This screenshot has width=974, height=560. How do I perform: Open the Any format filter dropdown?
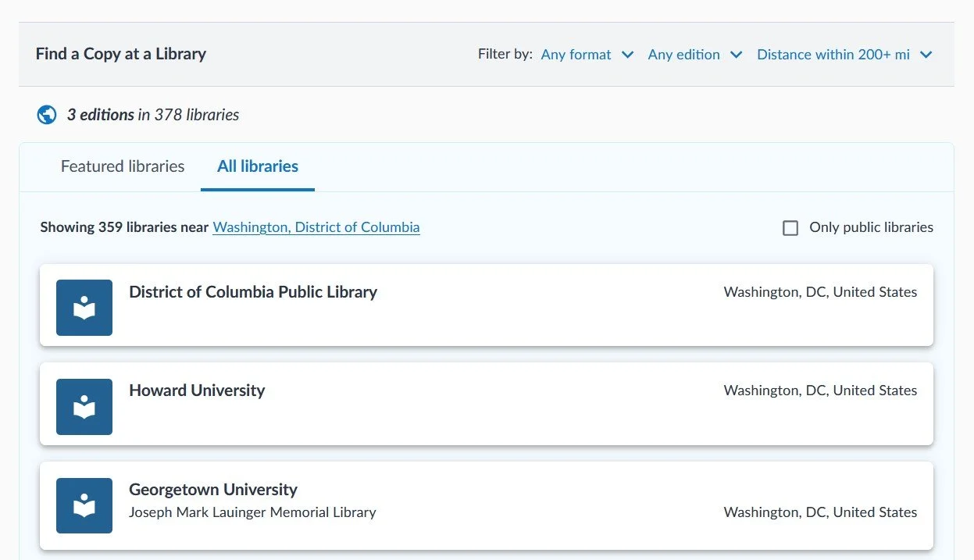576,55
